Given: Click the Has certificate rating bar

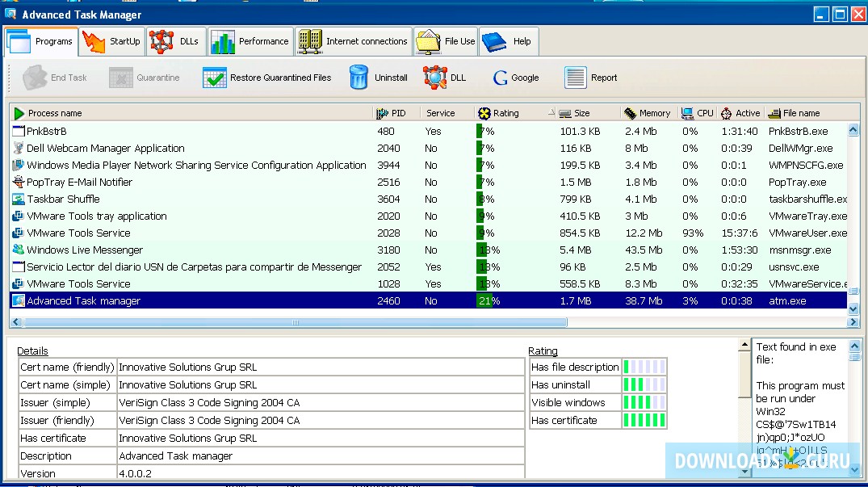Looking at the screenshot, I should pyautogui.click(x=644, y=420).
